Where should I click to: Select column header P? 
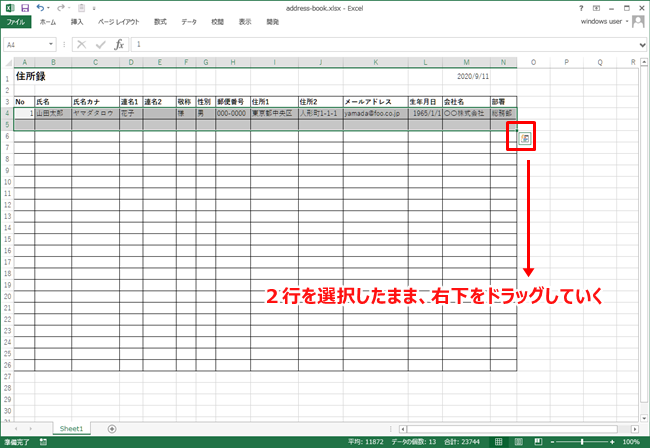pos(567,63)
